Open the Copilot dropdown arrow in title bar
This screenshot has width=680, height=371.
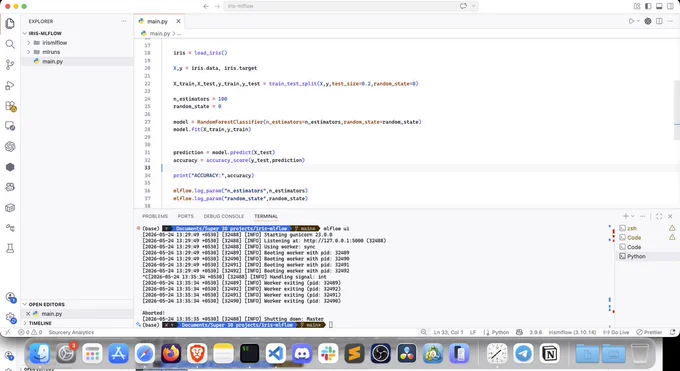[473, 6]
